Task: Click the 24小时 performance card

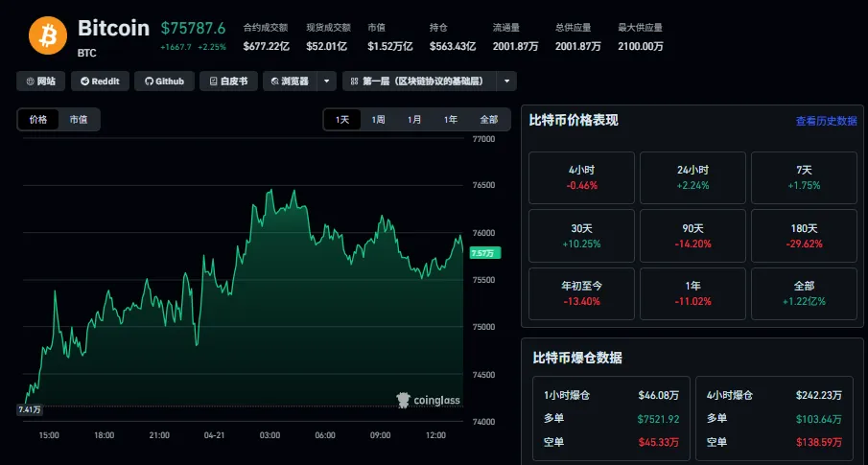Action: tap(692, 177)
